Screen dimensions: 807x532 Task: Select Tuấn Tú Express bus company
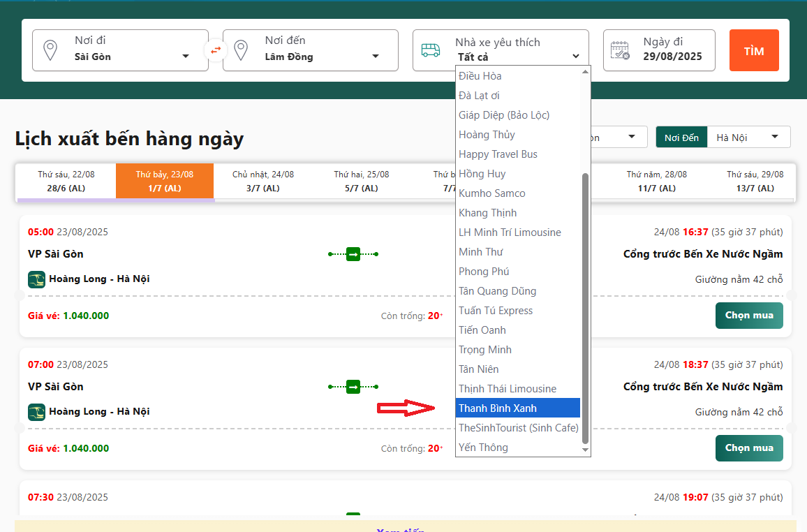[x=518, y=311]
